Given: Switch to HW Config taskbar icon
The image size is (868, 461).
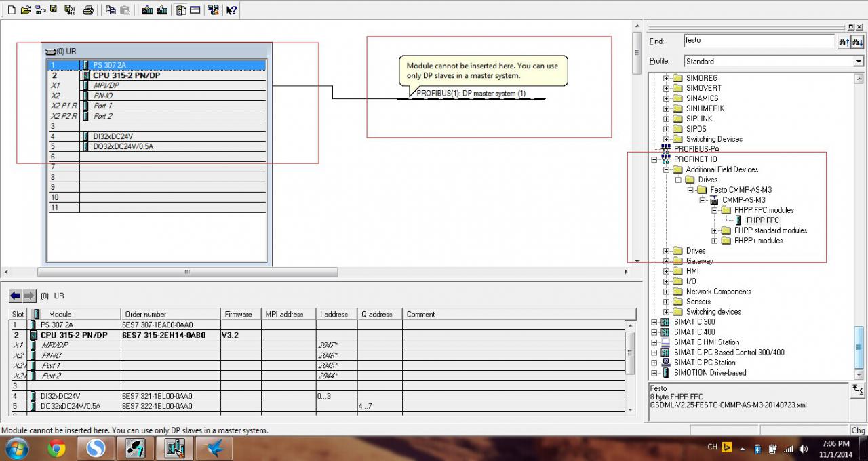Looking at the screenshot, I should (175, 448).
